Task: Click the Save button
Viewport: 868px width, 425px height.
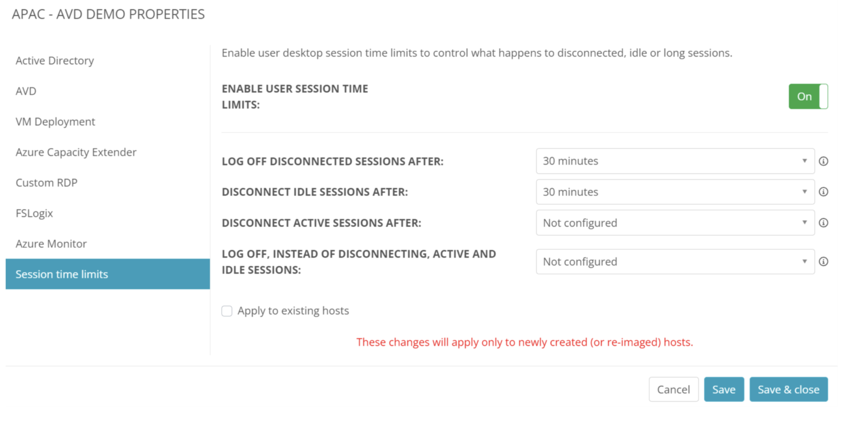Action: click(x=724, y=390)
